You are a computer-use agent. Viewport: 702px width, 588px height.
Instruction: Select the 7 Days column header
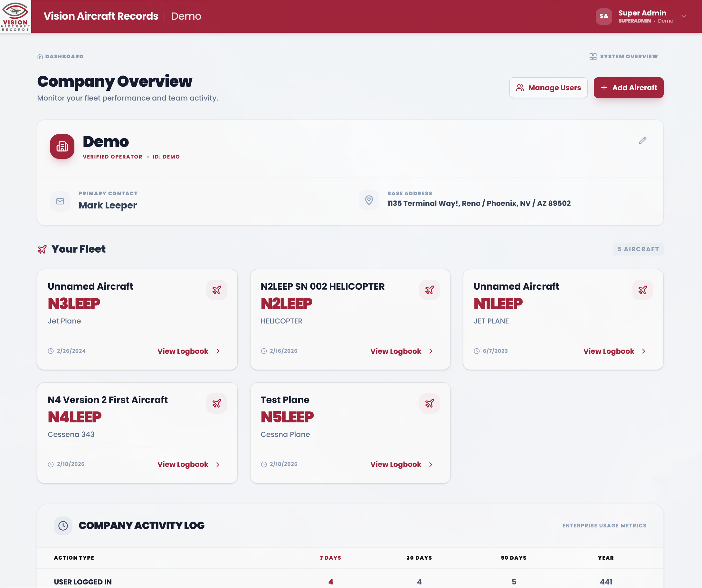(330, 558)
